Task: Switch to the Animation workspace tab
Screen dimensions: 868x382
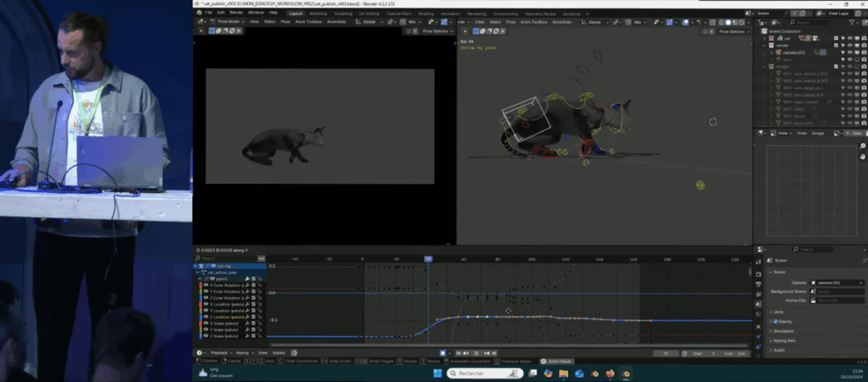Action: click(x=450, y=14)
